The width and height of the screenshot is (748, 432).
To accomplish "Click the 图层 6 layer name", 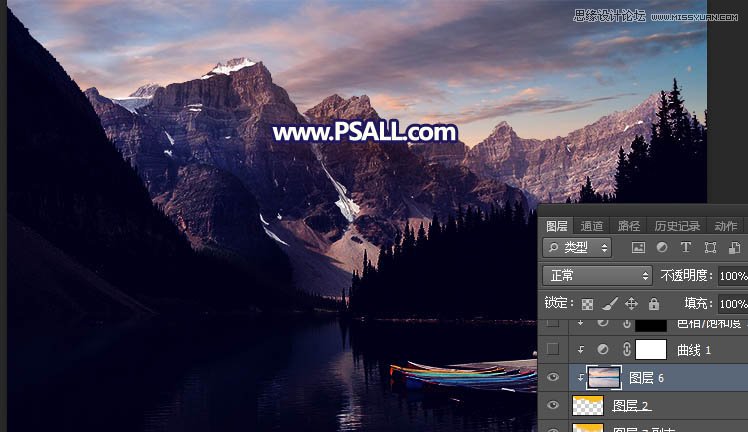I will [646, 378].
